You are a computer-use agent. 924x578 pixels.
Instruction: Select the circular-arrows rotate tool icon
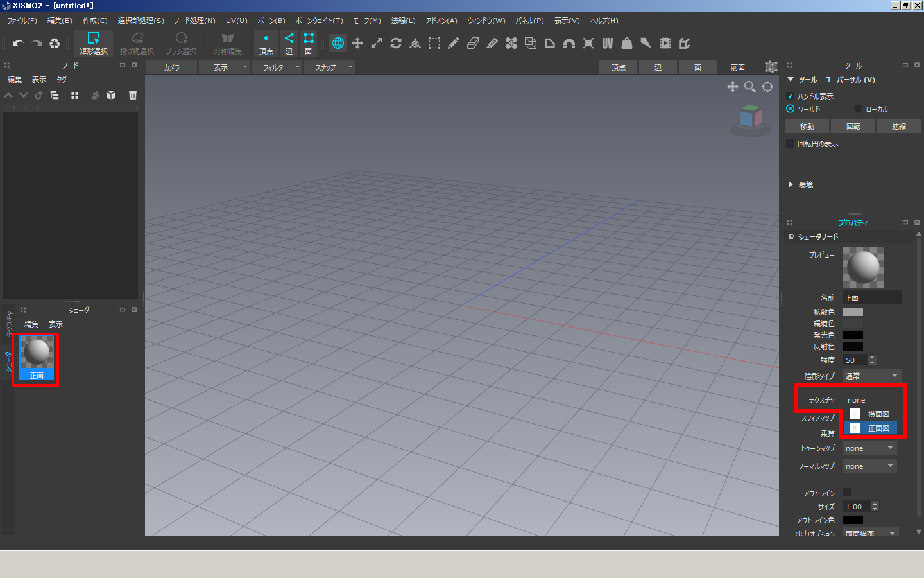(396, 43)
